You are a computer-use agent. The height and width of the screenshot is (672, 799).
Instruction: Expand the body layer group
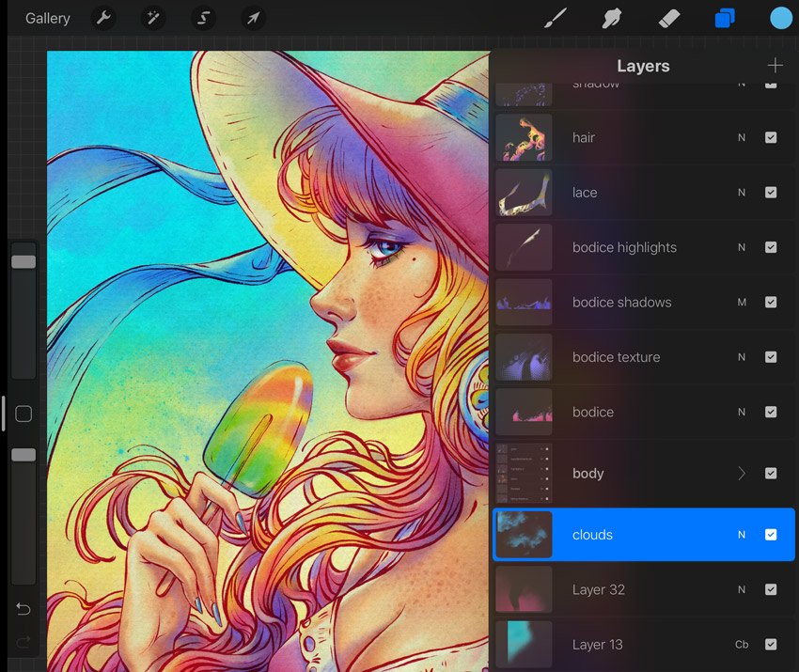(742, 474)
